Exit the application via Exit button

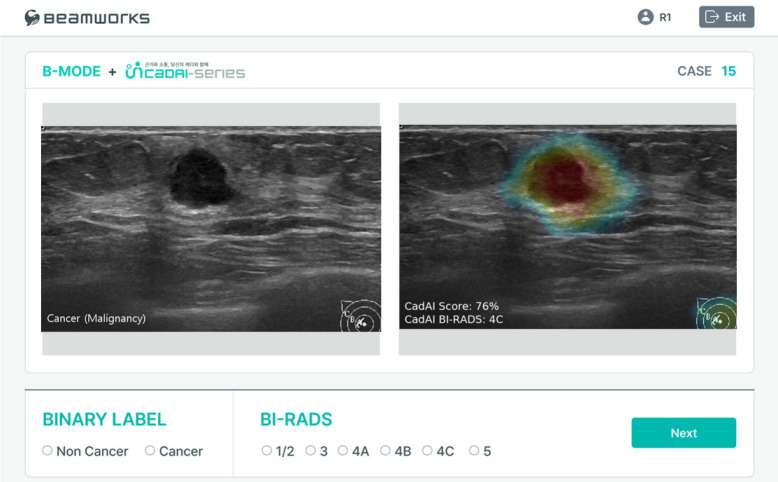click(x=726, y=17)
